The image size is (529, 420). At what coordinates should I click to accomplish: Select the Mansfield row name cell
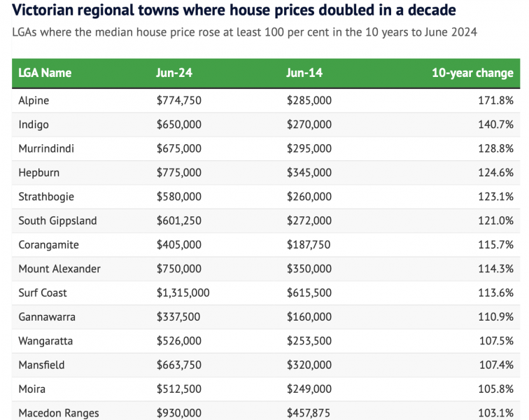pos(41,365)
